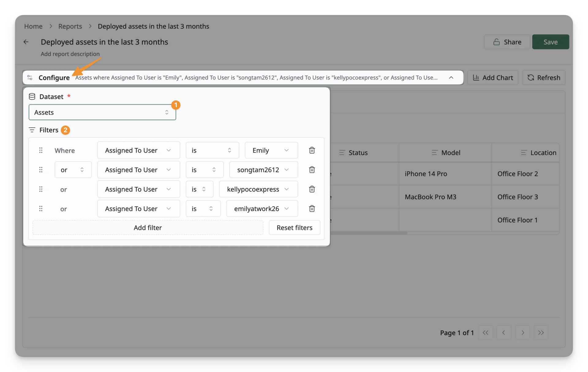
Task: Open the Home breadcrumb
Action: (33, 26)
